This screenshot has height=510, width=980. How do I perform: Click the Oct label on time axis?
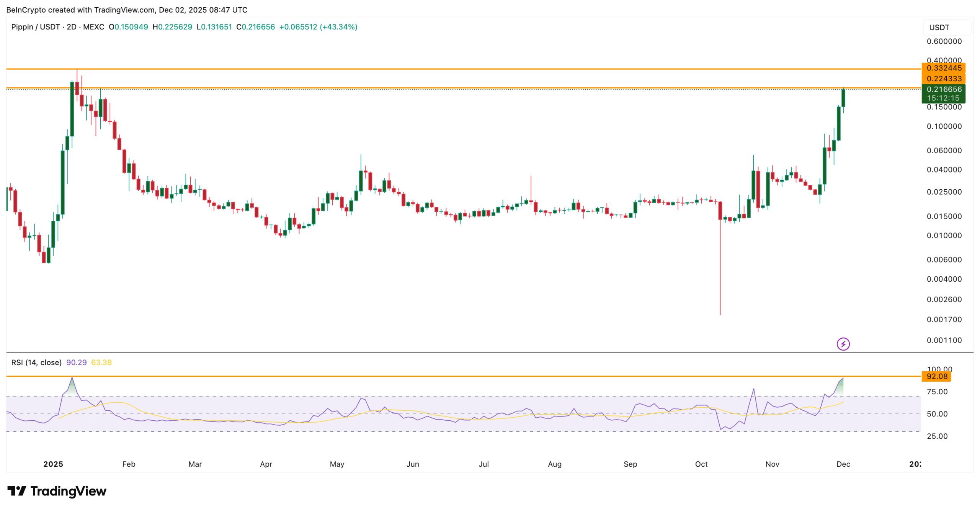coord(701,464)
